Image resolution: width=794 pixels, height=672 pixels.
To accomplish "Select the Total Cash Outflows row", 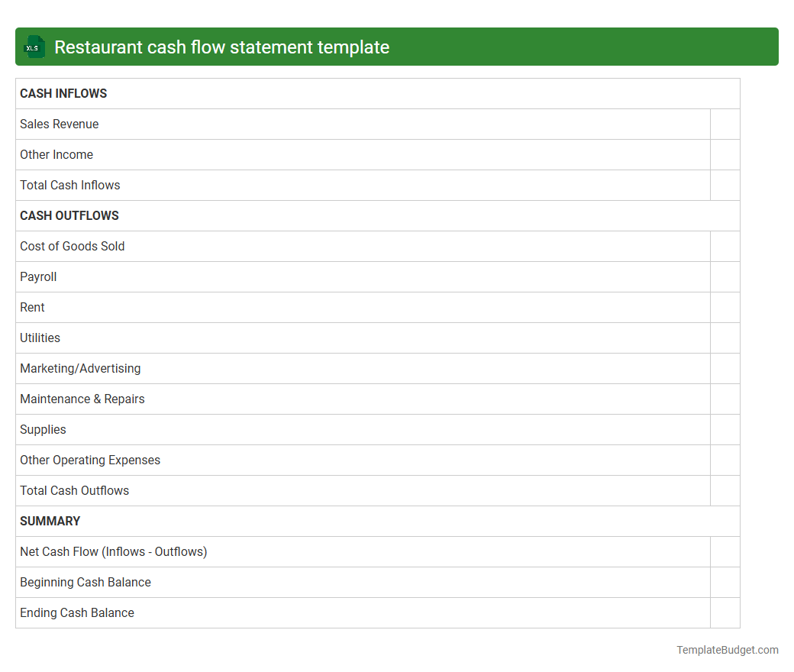I will pos(74,490).
